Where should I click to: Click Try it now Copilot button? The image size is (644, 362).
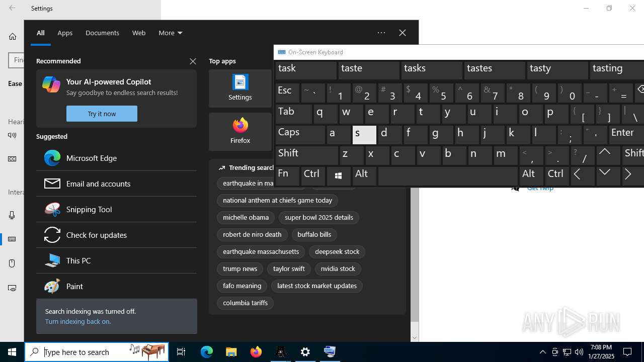click(102, 114)
